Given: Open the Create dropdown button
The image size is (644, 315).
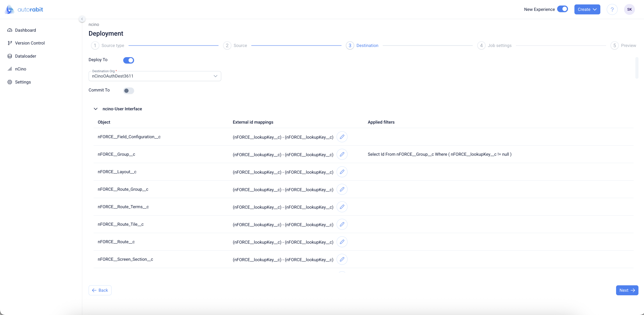Looking at the screenshot, I should point(587,10).
